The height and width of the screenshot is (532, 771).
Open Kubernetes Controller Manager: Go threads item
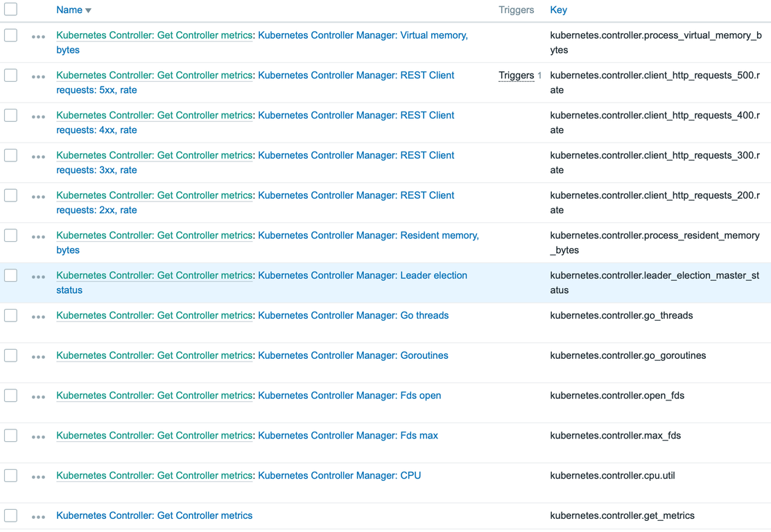coord(354,315)
